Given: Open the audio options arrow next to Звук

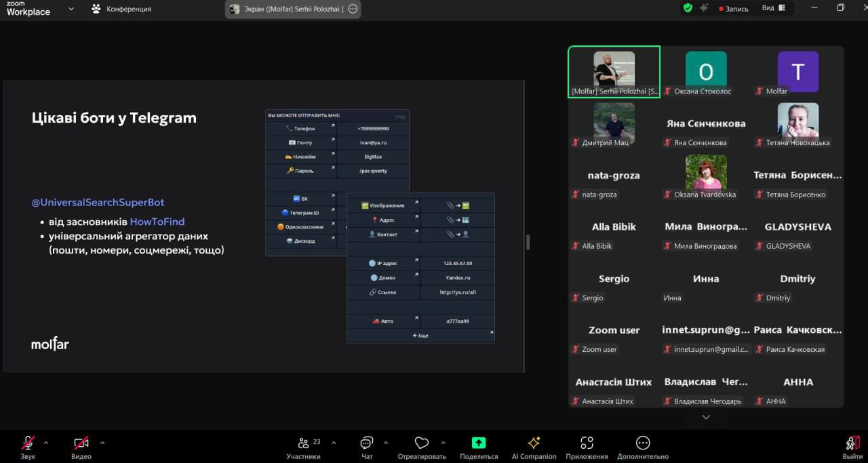Looking at the screenshot, I should 46,443.
